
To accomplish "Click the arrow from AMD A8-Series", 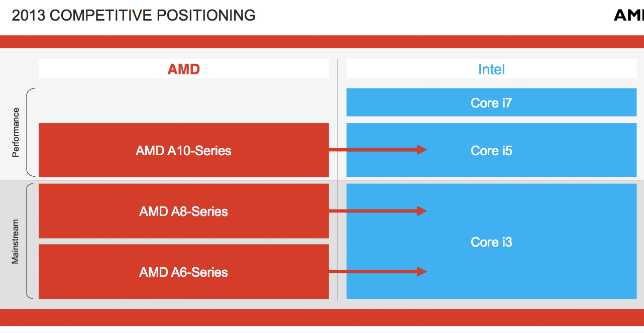I will coord(378,211).
